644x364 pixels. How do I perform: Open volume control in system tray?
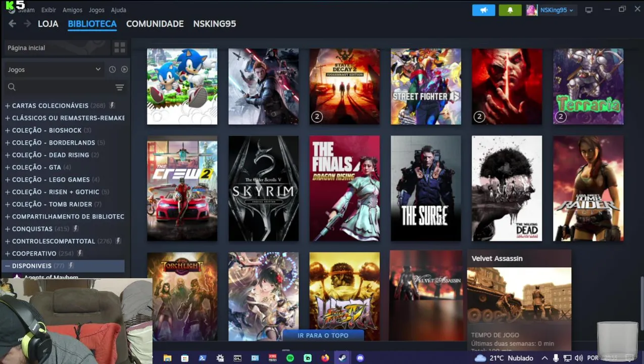point(578,358)
